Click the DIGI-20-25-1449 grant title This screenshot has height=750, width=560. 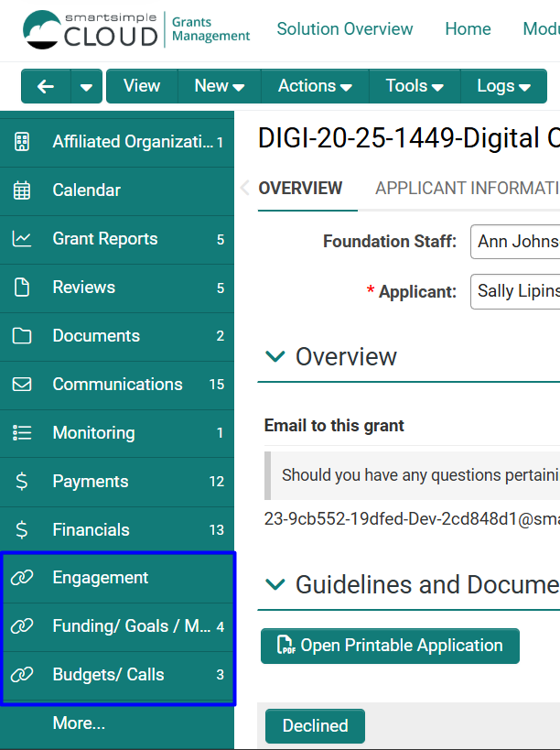408,138
